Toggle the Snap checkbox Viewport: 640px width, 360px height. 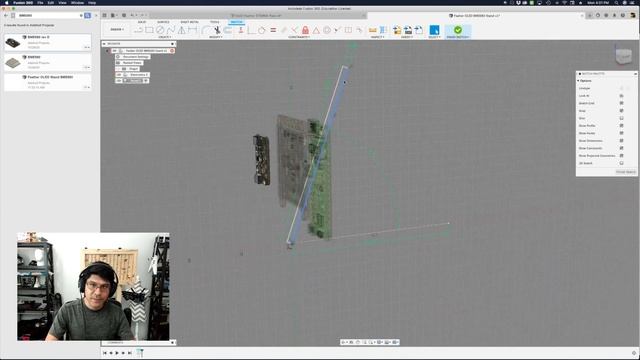click(621, 111)
